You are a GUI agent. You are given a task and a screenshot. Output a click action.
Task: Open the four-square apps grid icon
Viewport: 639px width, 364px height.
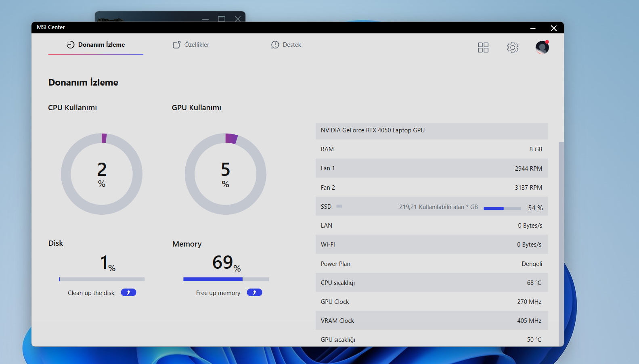coord(483,48)
